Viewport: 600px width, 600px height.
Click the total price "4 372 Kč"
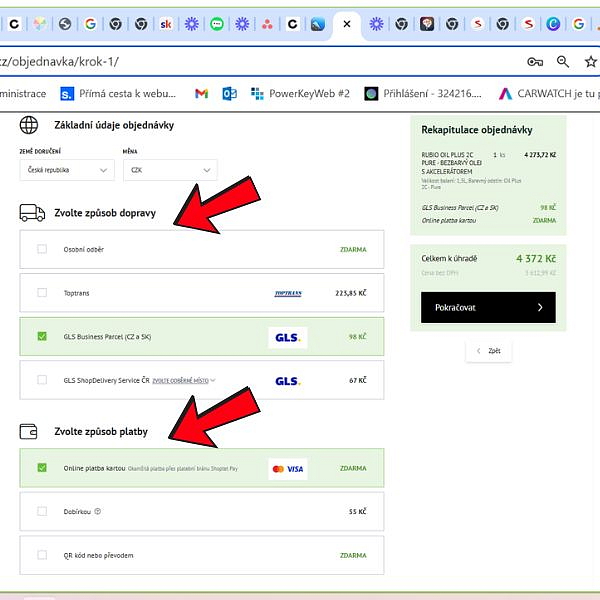[536, 259]
